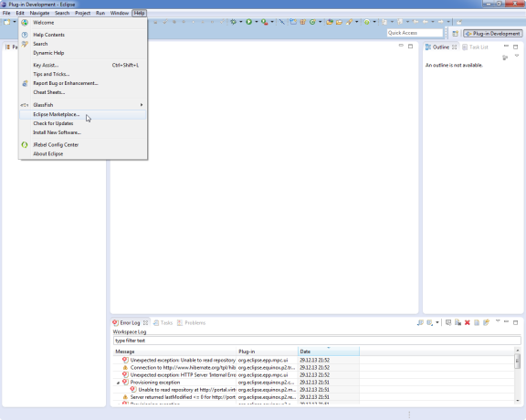Select Key Assist... menu entry

(83, 65)
